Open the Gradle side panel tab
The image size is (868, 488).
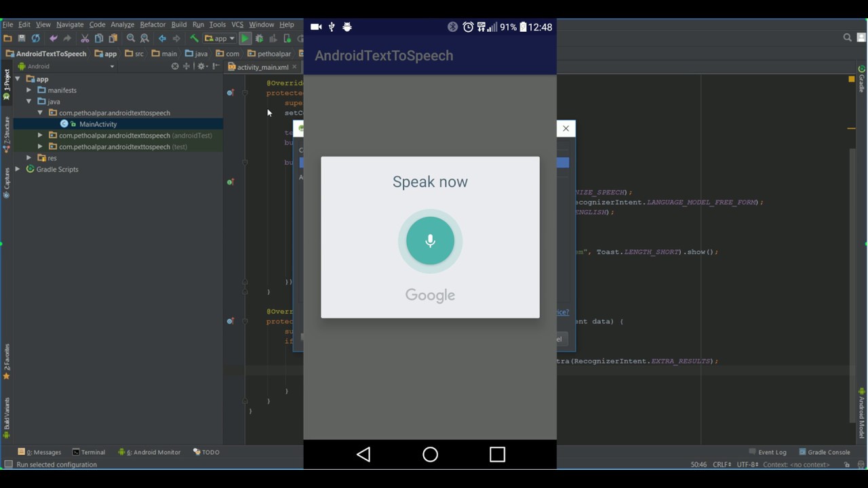pos(862,79)
